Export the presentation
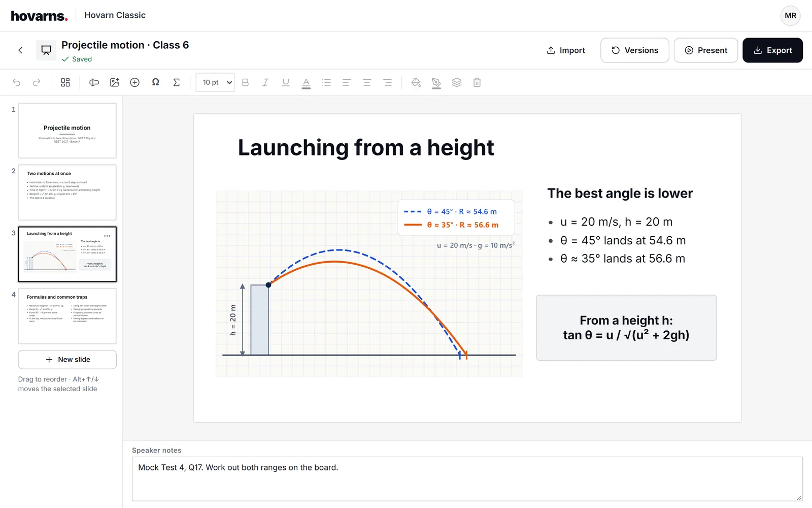Viewport: 812px width, 508px height. pyautogui.click(x=772, y=50)
